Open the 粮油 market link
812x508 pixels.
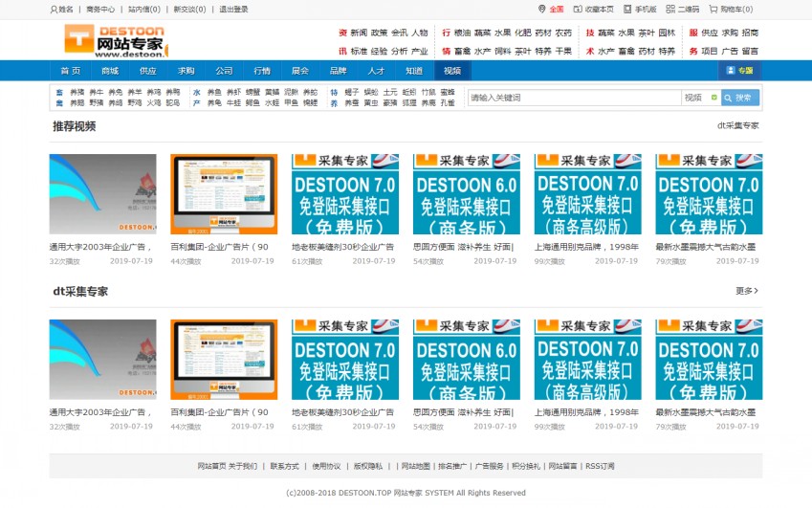tap(462, 33)
